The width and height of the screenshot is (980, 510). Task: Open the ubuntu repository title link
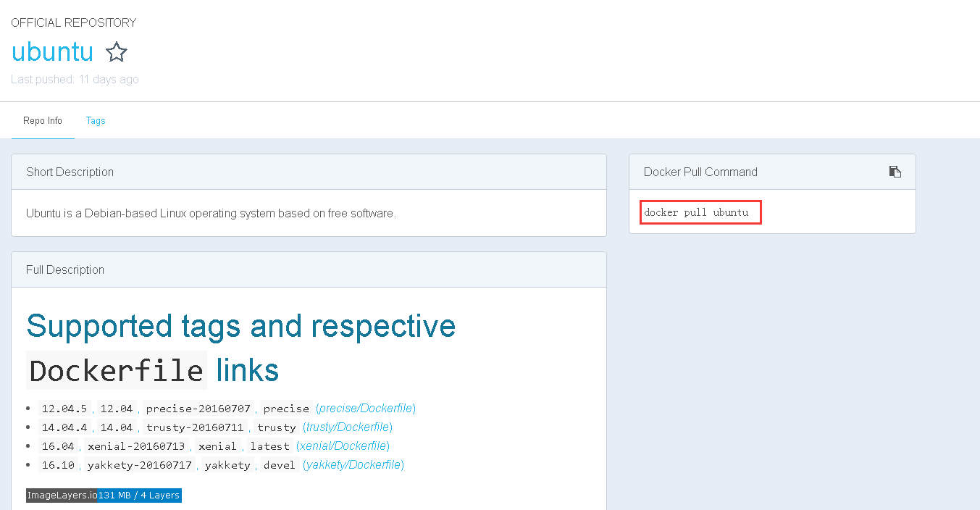tap(52, 52)
